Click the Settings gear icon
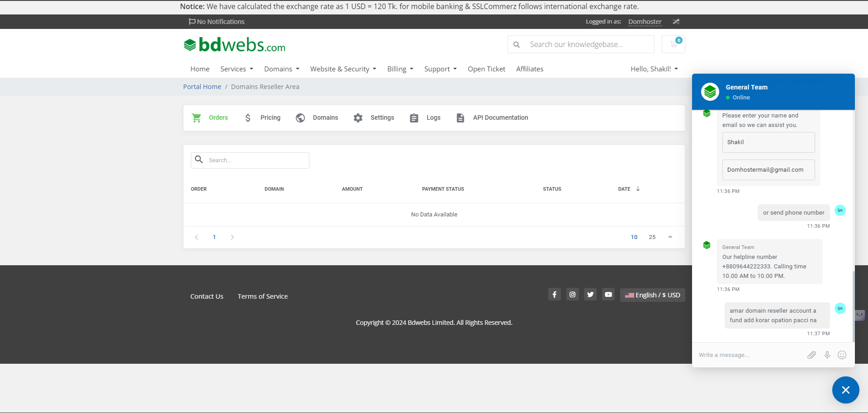The width and height of the screenshot is (868, 413). [x=358, y=118]
